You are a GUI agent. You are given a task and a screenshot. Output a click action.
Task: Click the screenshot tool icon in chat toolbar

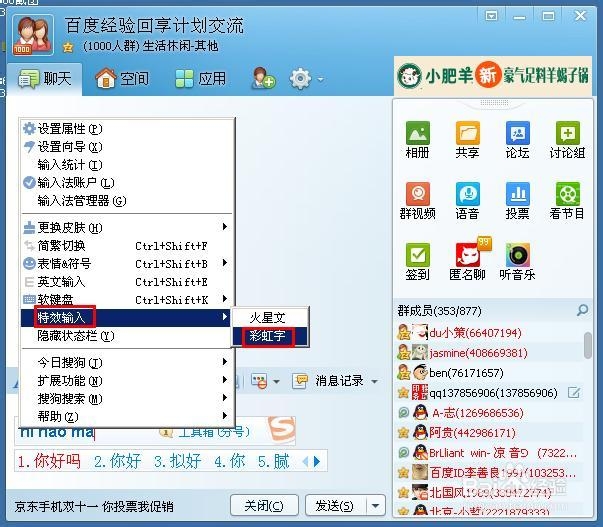(x=259, y=381)
